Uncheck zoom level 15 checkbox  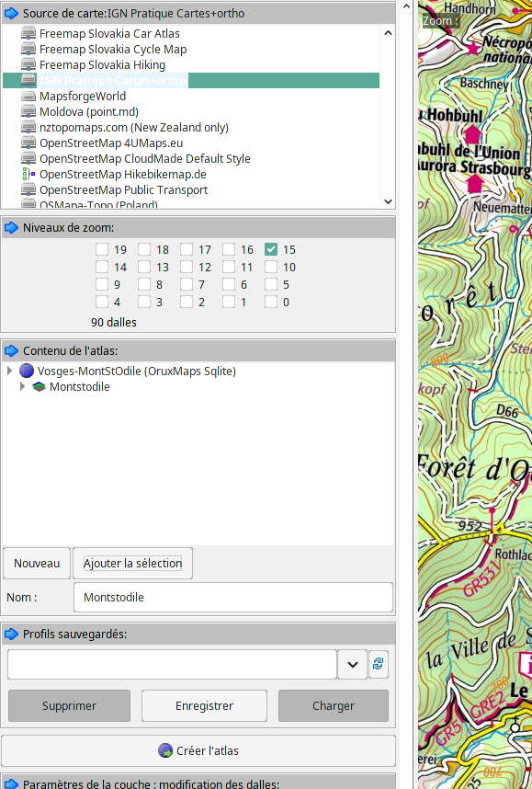tap(271, 249)
